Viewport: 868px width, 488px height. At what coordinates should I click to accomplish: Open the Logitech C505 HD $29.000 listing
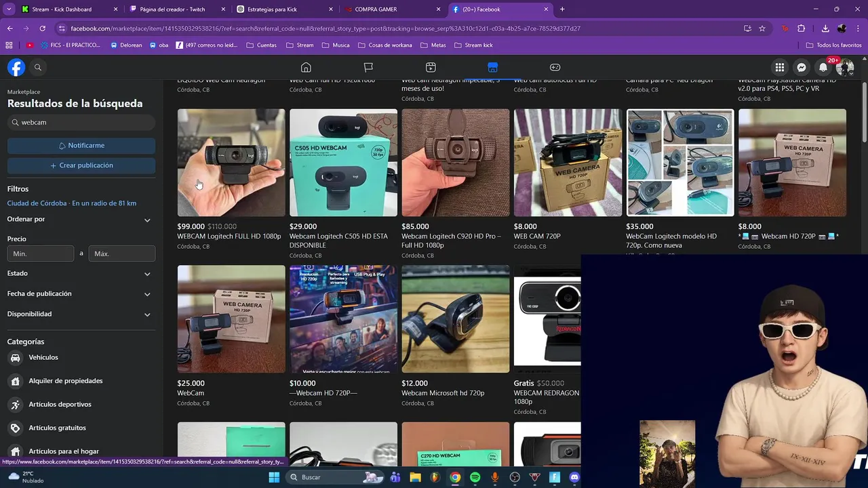click(343, 183)
